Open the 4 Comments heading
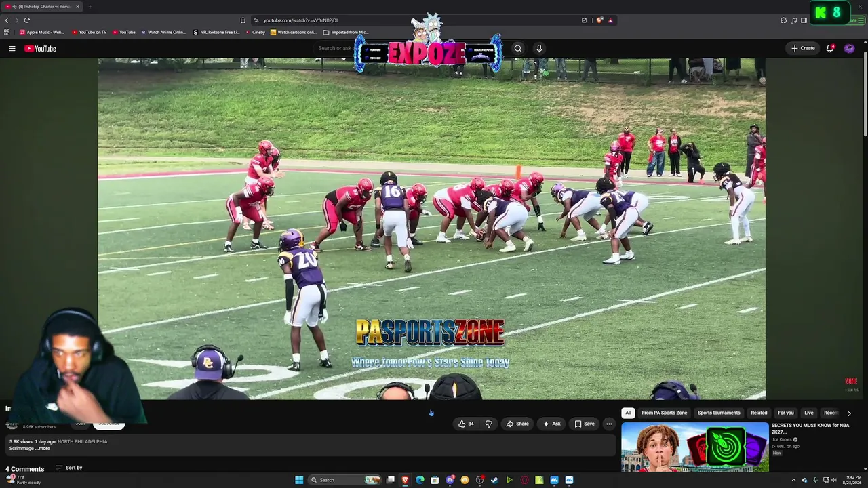 click(x=24, y=469)
